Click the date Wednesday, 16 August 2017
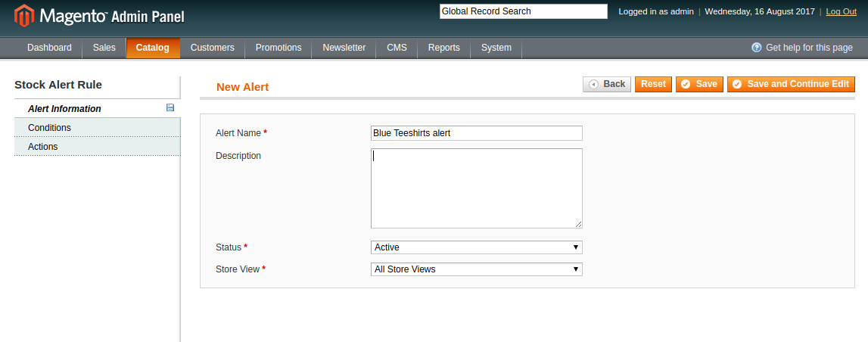The image size is (868, 342). 760,11
